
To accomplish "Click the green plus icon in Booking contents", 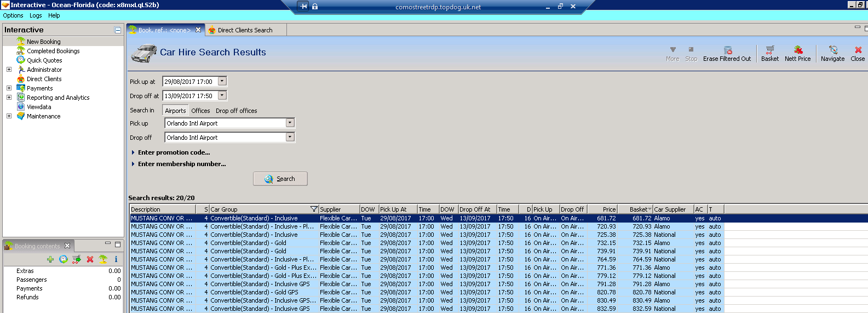I will (50, 259).
